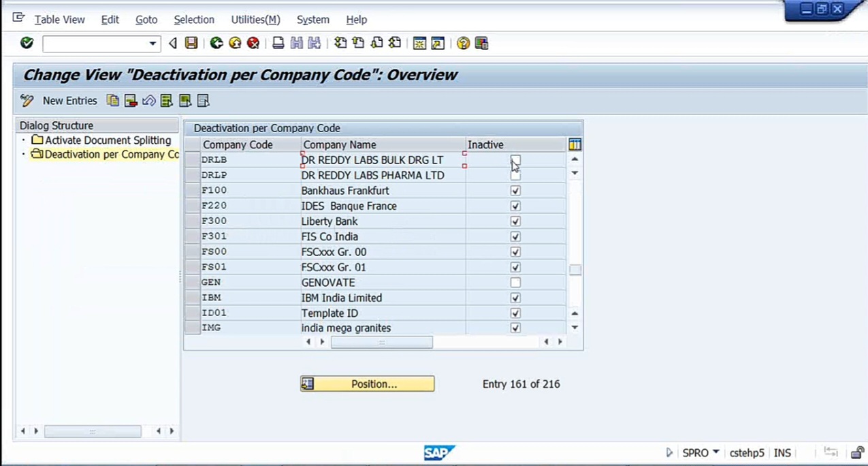868x466 pixels.
Task: Open the Utilities(M) menu
Action: (x=255, y=20)
